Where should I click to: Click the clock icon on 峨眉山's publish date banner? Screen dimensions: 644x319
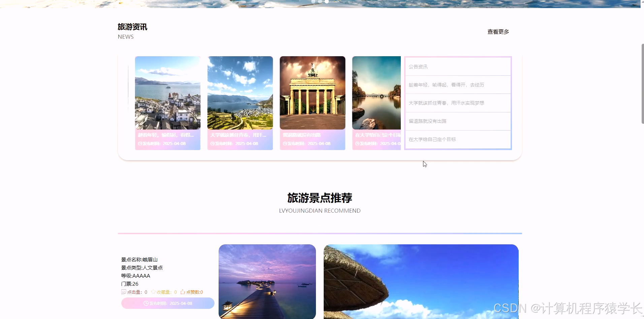pos(146,303)
